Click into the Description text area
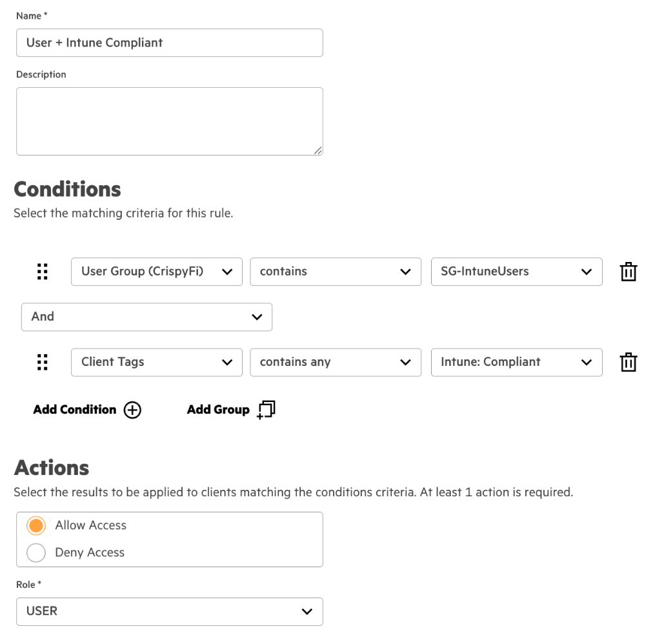 pyautogui.click(x=169, y=121)
